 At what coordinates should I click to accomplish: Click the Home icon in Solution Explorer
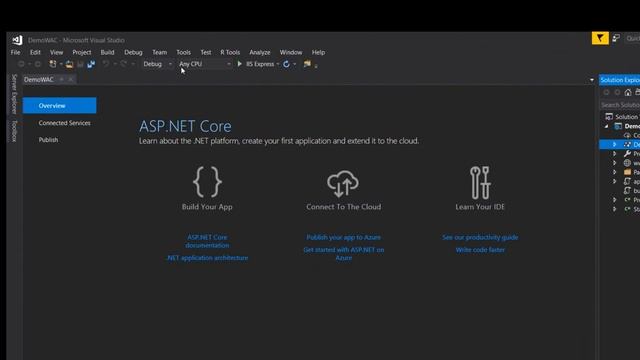coord(628,92)
